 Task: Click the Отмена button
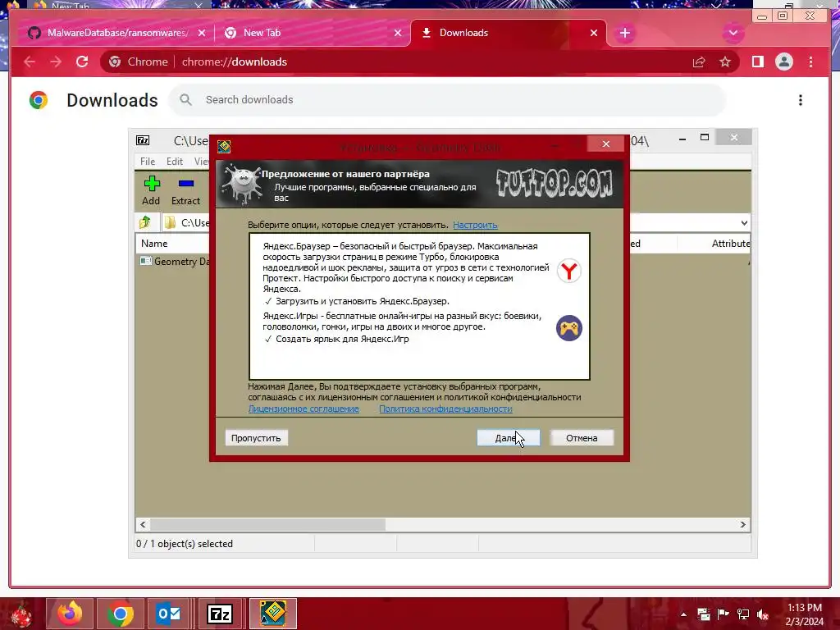point(582,438)
